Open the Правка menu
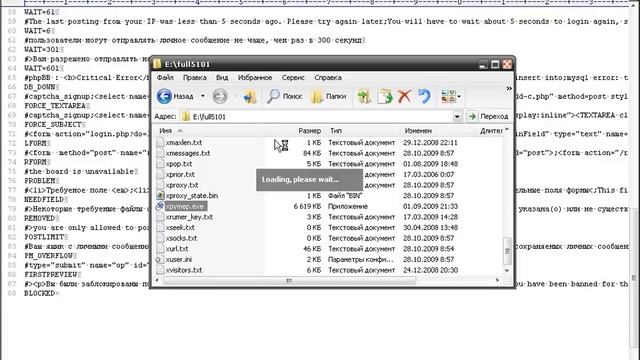640x360 pixels. click(195, 77)
